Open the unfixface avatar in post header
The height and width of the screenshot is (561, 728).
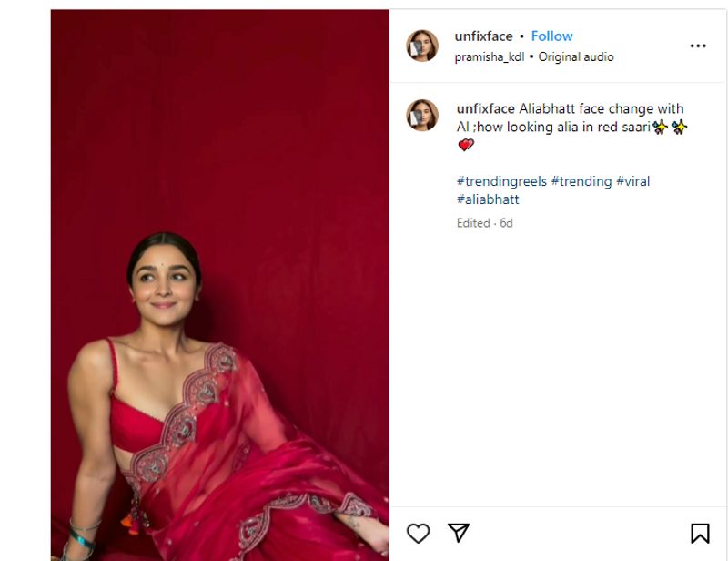[422, 46]
